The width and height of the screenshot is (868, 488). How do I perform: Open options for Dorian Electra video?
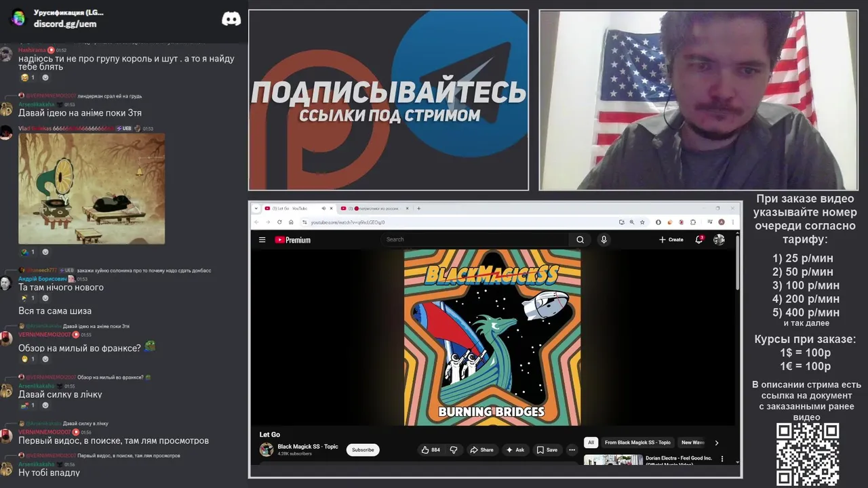pyautogui.click(x=722, y=459)
